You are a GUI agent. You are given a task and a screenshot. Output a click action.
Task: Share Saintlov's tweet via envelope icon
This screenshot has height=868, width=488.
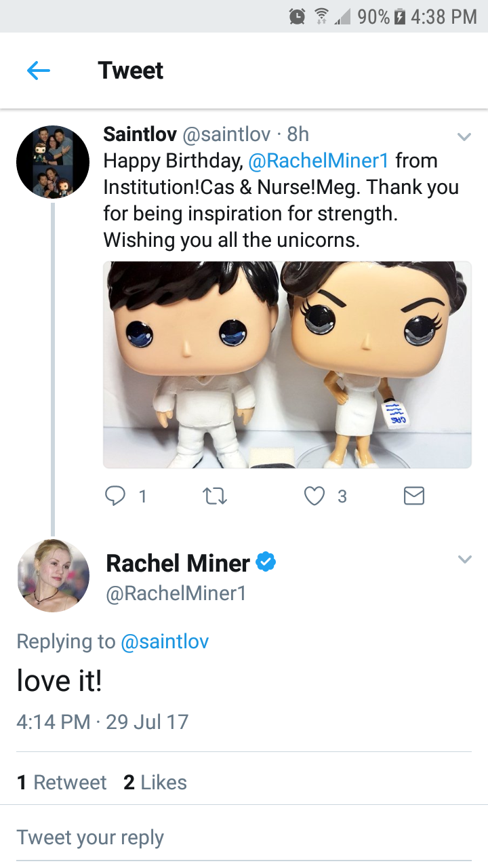[x=413, y=497]
